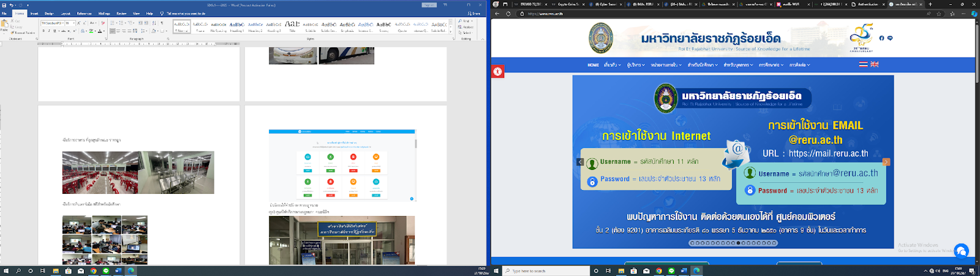The width and height of the screenshot is (980, 276).
Task: Open the File tab in Word
Action: [x=4, y=13]
